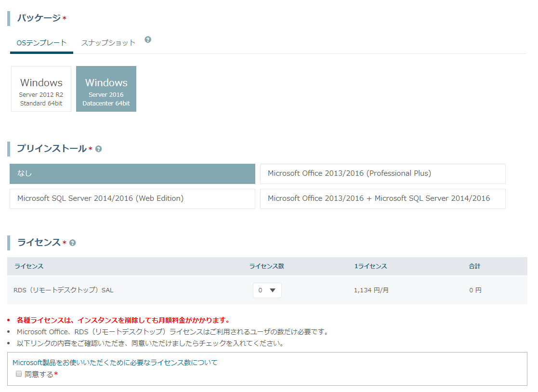Click help icon next to プリインストール heading
The image size is (538, 392).
point(98,149)
